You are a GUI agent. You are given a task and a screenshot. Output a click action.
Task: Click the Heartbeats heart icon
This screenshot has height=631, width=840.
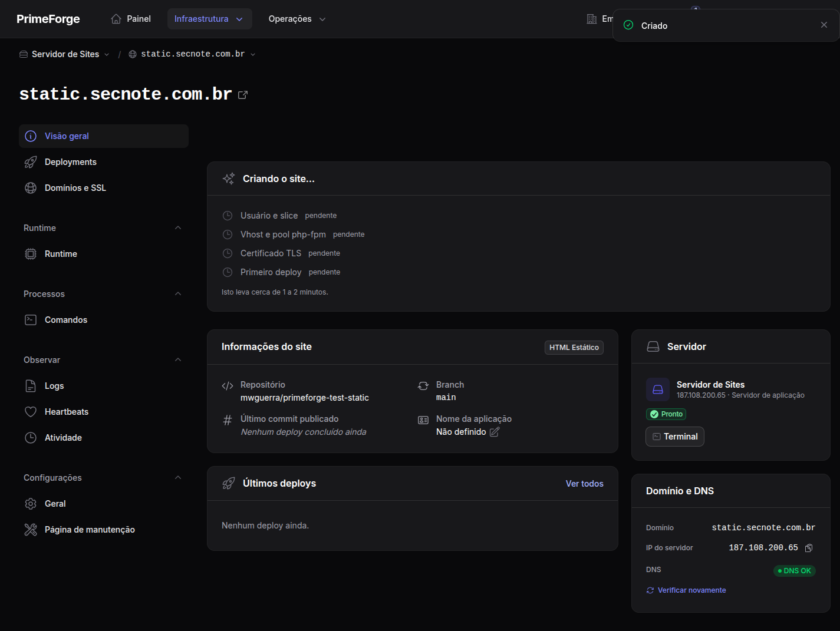[31, 412]
